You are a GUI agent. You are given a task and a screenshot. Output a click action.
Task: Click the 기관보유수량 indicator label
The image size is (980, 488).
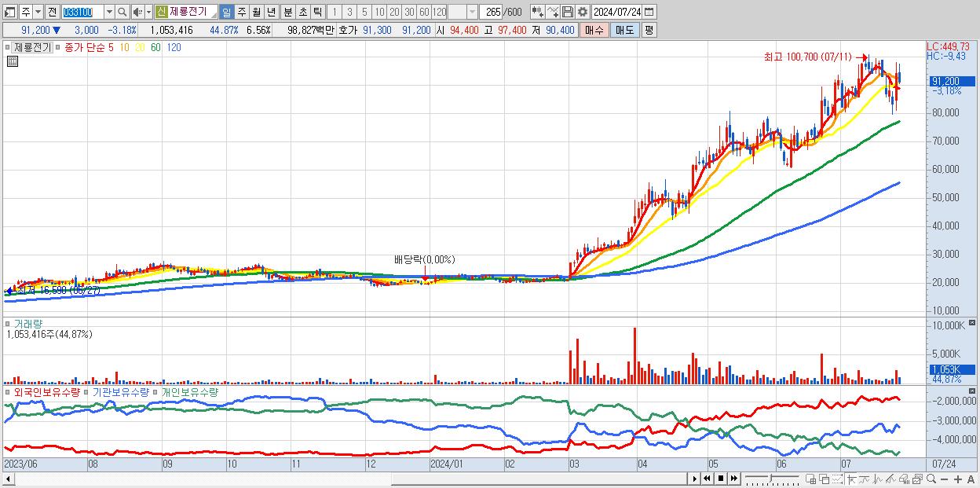122,391
